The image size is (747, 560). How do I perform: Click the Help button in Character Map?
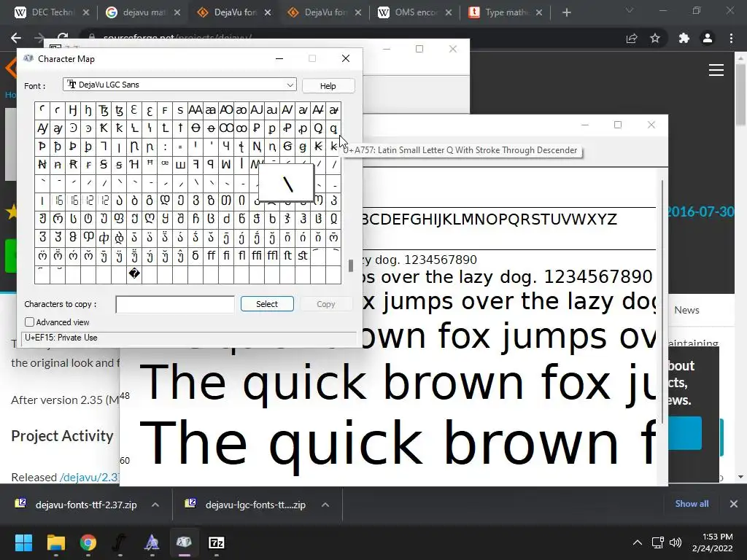coord(328,86)
